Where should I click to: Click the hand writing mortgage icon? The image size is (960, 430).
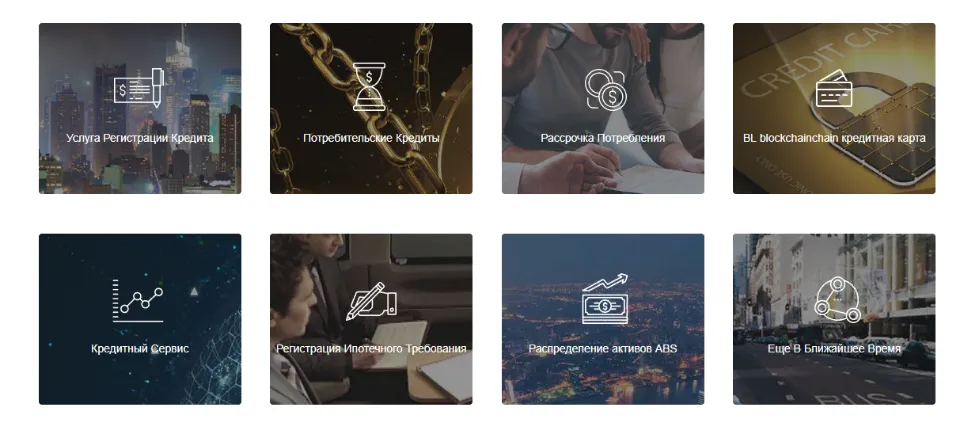371,301
